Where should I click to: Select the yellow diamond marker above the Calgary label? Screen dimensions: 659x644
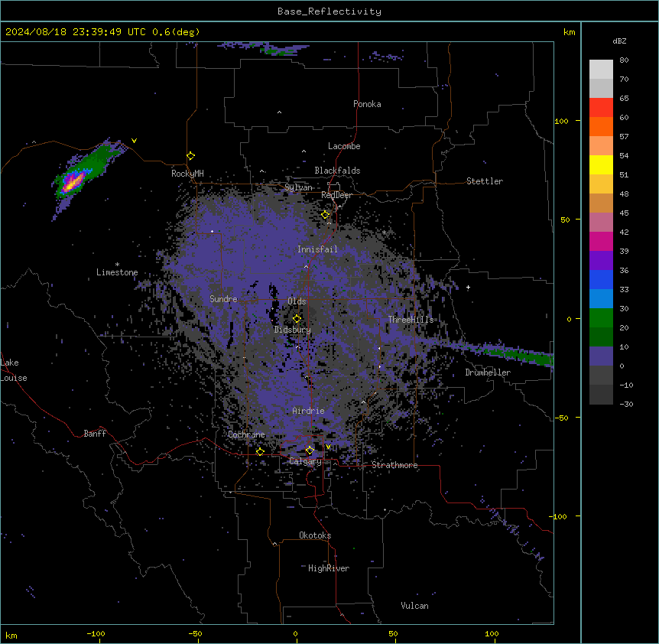click(310, 450)
